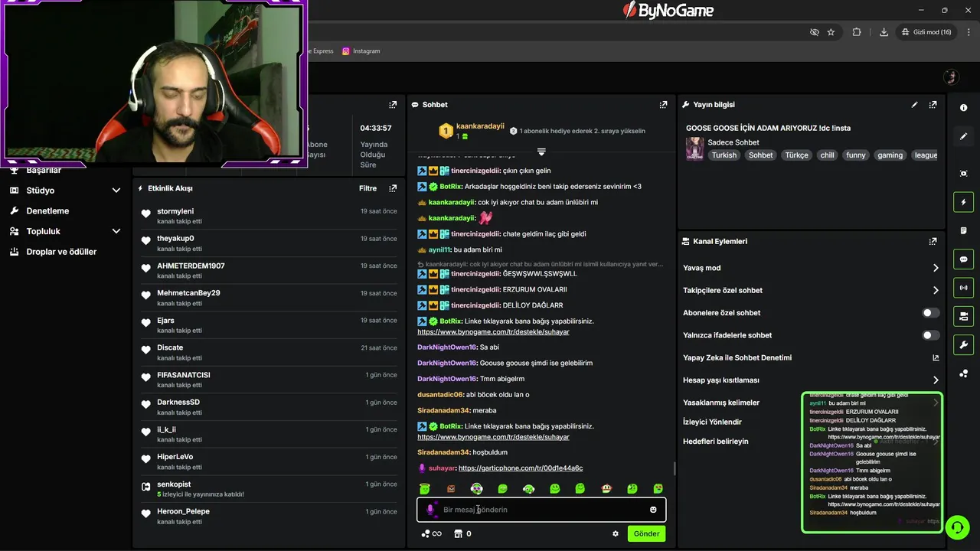Expand Hesap yaşı kısıtlaması options

935,380
